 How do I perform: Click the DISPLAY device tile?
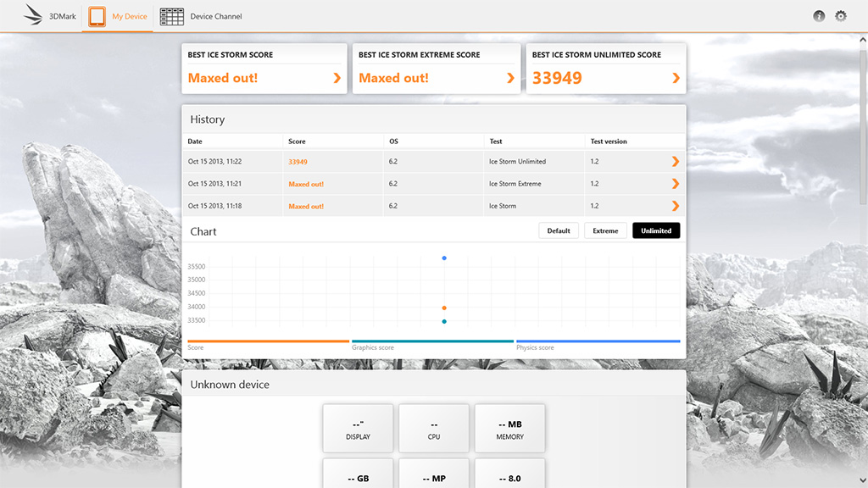pyautogui.click(x=359, y=428)
